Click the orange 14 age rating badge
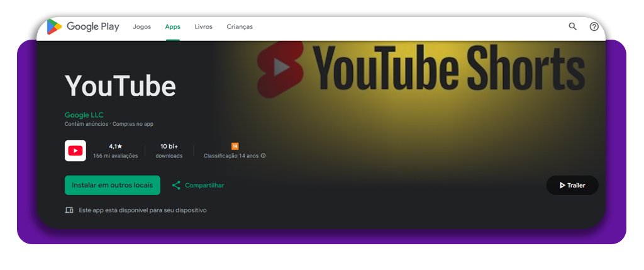 coord(235,146)
